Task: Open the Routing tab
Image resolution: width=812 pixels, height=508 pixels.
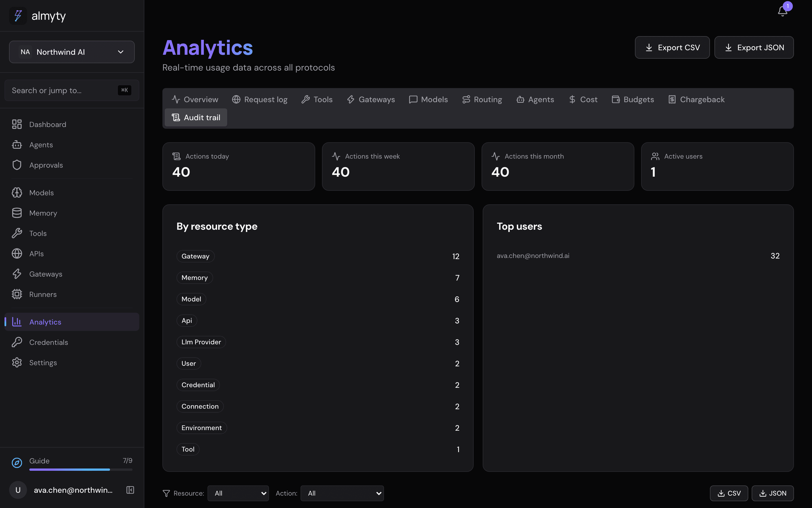Action: coord(482,99)
